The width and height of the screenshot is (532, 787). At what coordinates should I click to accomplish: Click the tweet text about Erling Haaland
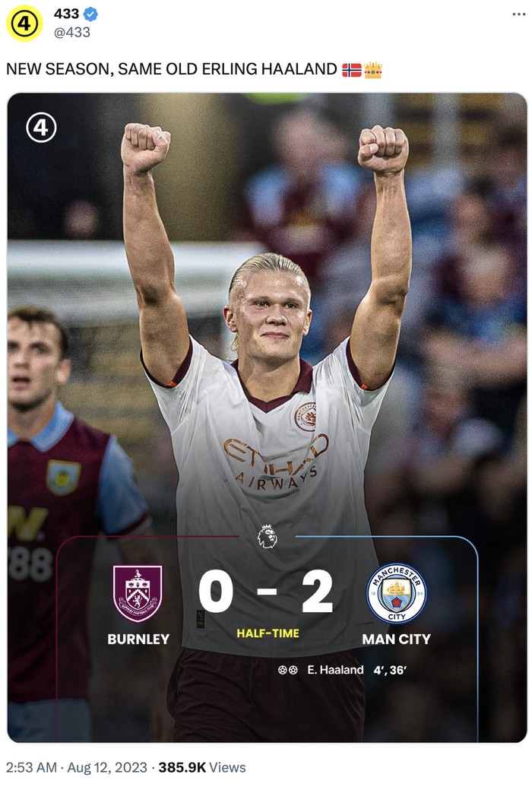point(171,69)
